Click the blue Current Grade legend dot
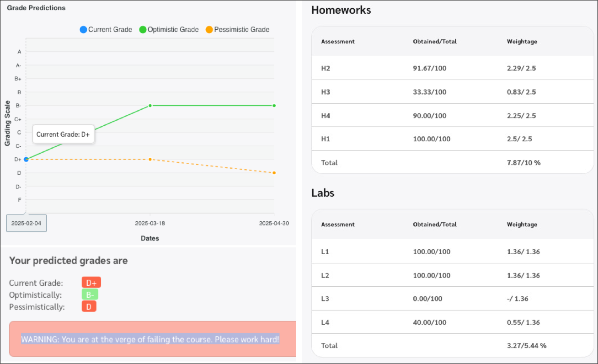Viewport: 598px width, 364px height. pos(83,30)
